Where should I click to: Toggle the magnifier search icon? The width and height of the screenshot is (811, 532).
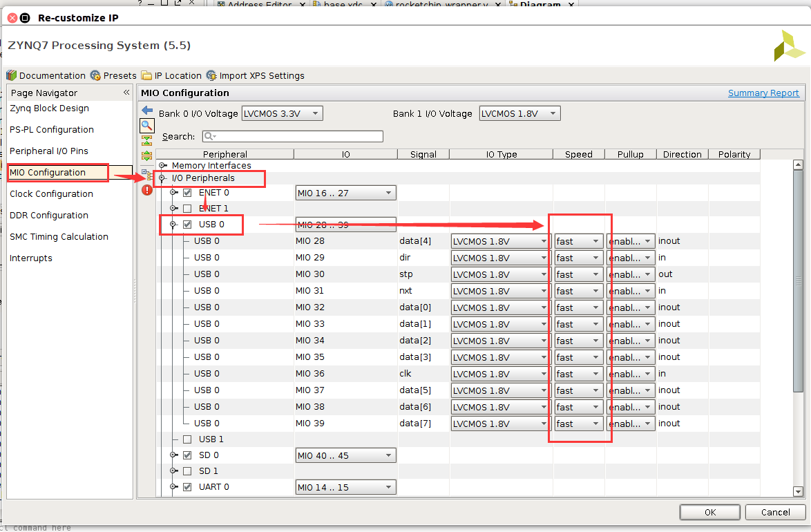[x=146, y=125]
